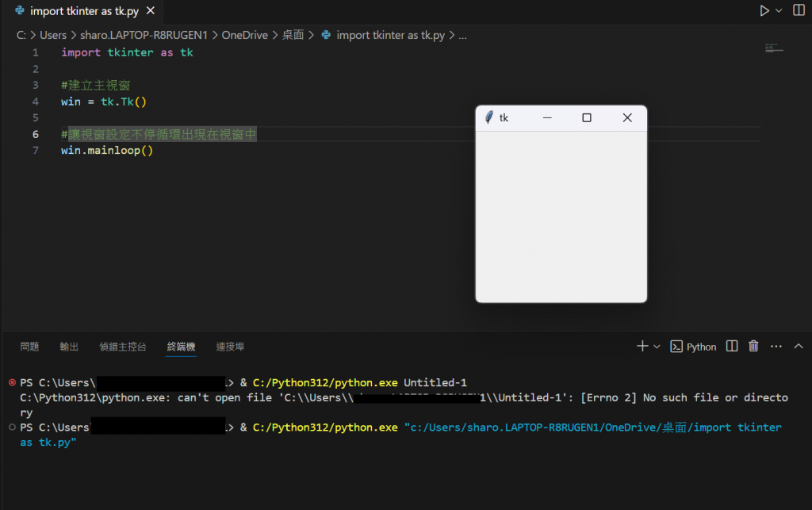Kill the terminal with trash icon

coord(753,346)
